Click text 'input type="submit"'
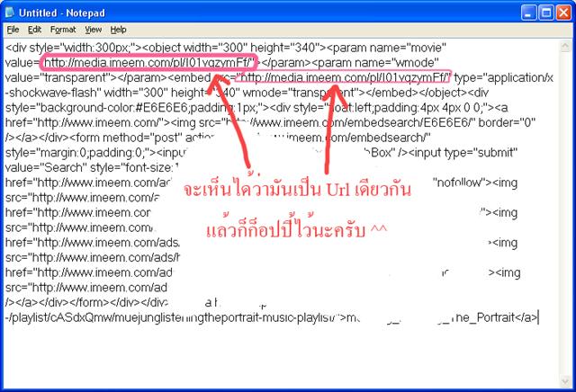Screen dimensions: 576x392 point(465,153)
